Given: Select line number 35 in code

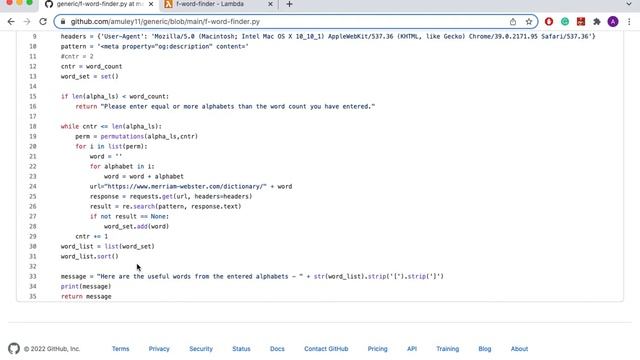Looking at the screenshot, I should [33, 296].
